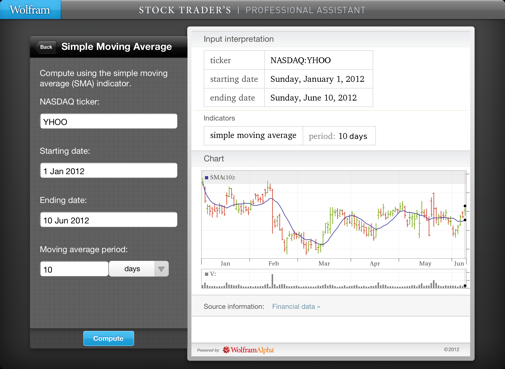The width and height of the screenshot is (505, 369).
Task: Select the Sunday, January 1, 2012 cell
Action: click(318, 79)
